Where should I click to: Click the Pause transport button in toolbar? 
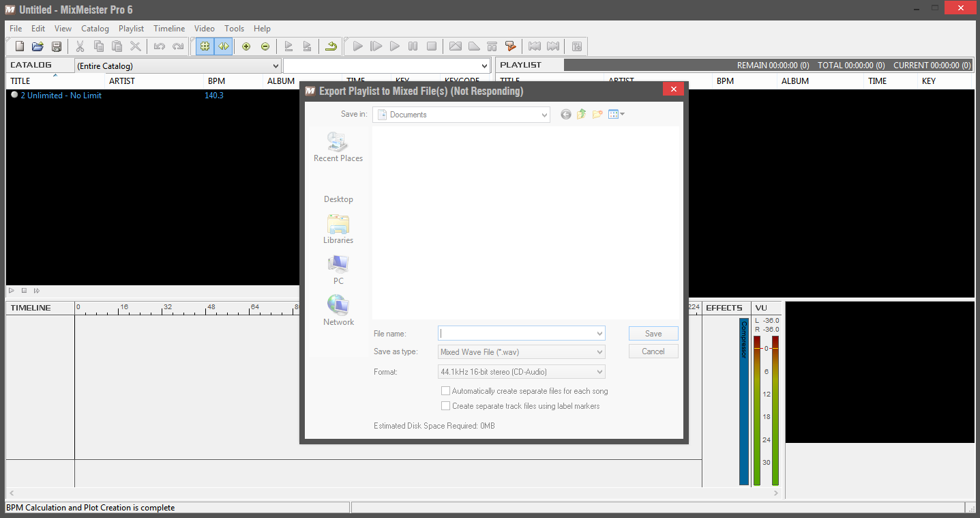413,46
